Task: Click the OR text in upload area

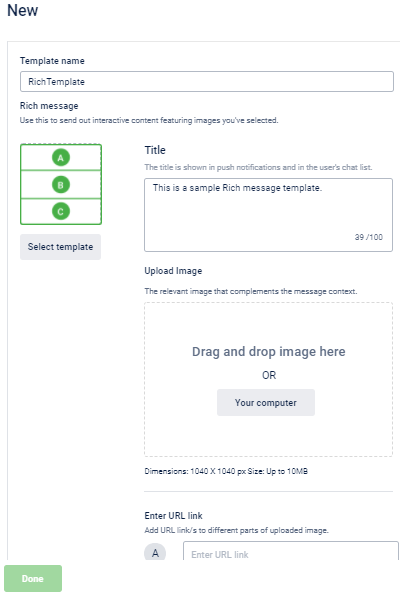Action: point(269,375)
